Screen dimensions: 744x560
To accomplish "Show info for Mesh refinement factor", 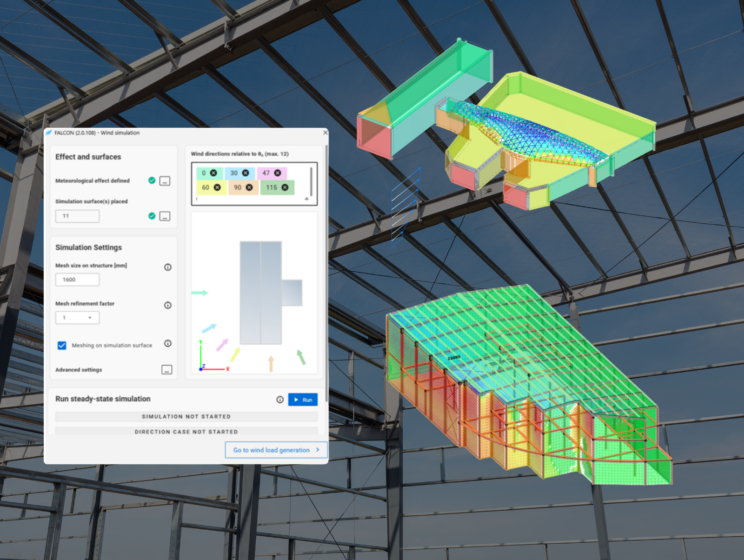I will point(168,305).
